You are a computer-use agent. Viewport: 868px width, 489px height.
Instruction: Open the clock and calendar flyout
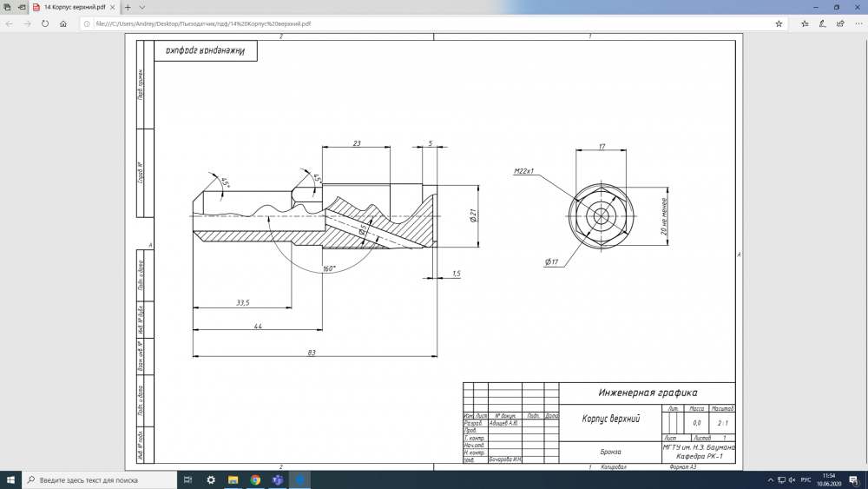(x=829, y=480)
